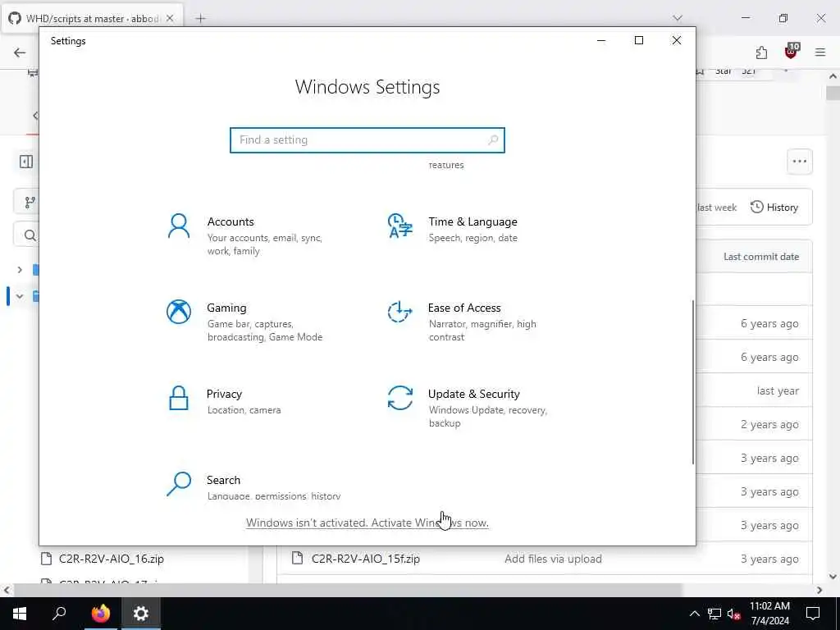
Task: Click the Last commit date column header
Action: (761, 257)
